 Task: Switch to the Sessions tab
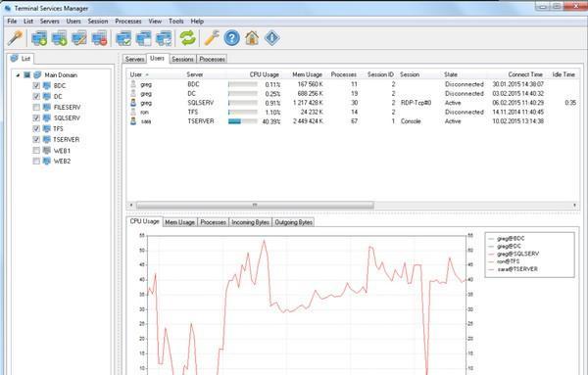[182, 59]
